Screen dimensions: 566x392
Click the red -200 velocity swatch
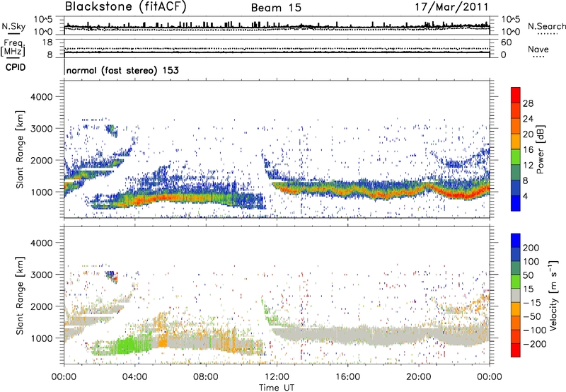(516, 350)
